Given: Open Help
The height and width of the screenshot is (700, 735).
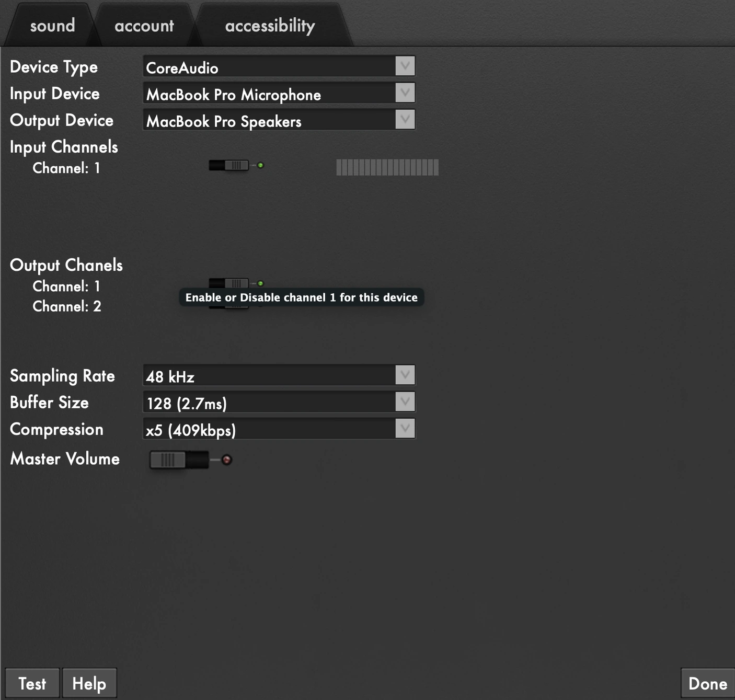Looking at the screenshot, I should point(89,683).
